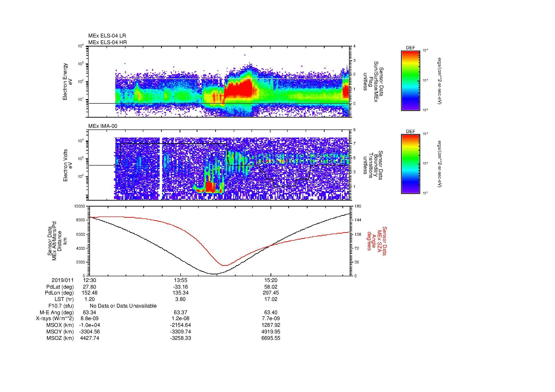The width and height of the screenshot is (555, 392).
Task: Click the time tick label '15:20'
Action: click(271, 280)
